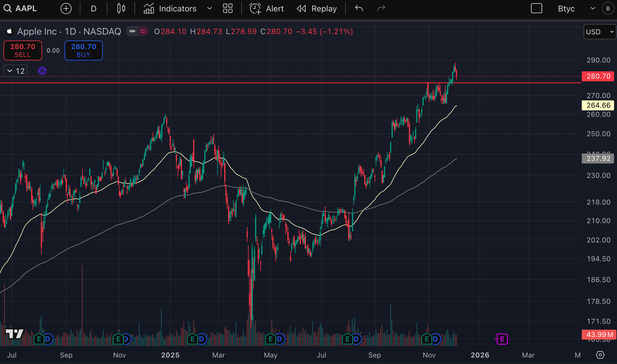Toggle the fullscreen layout square
The image size is (617, 364).
(x=536, y=9)
